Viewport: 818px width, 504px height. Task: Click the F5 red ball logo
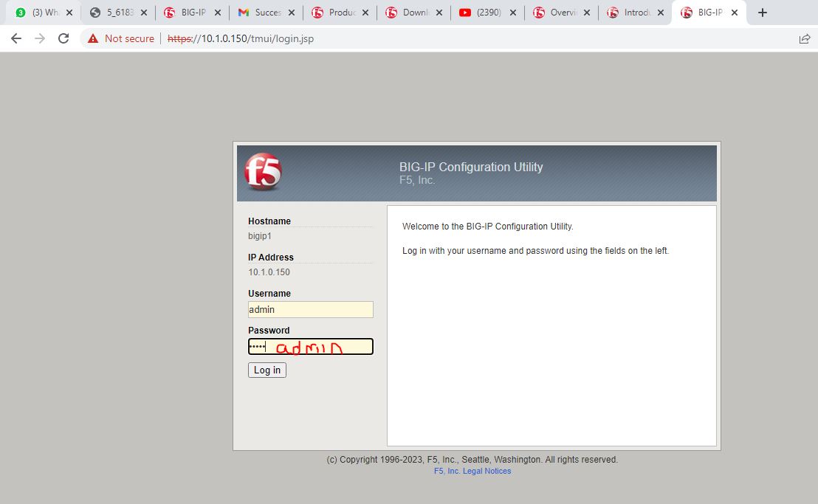[263, 172]
